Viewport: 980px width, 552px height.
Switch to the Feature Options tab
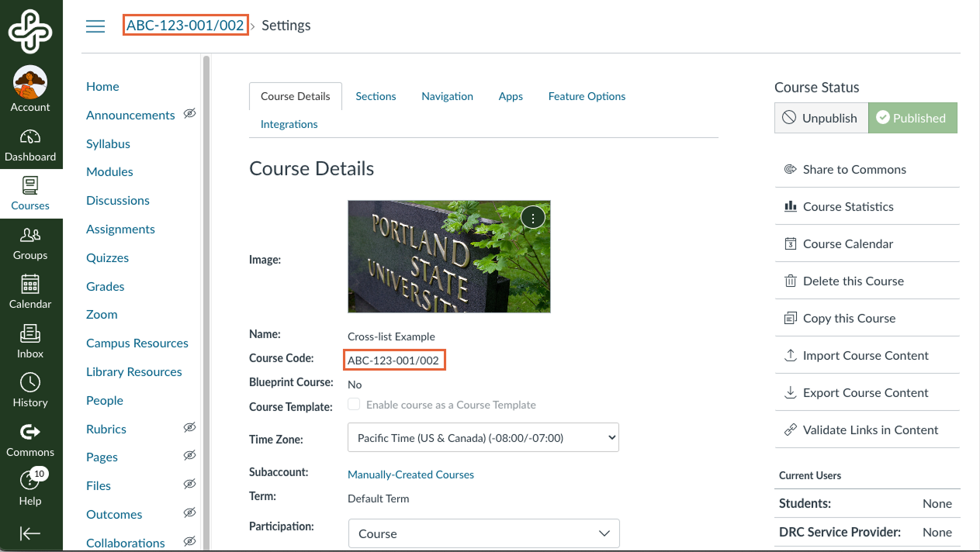pyautogui.click(x=587, y=95)
